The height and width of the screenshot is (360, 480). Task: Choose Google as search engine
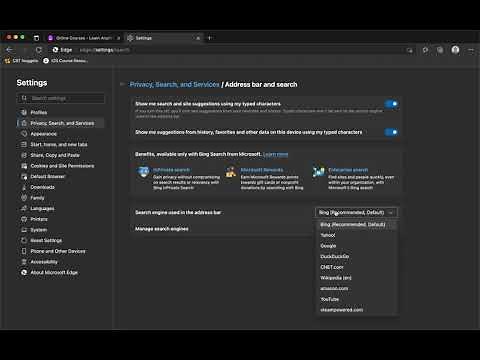coord(357,246)
